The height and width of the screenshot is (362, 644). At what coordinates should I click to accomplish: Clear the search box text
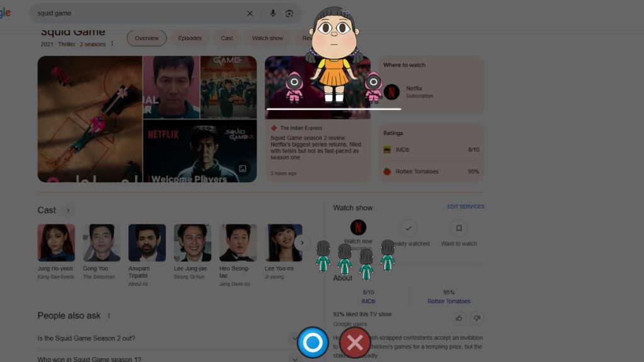(250, 13)
